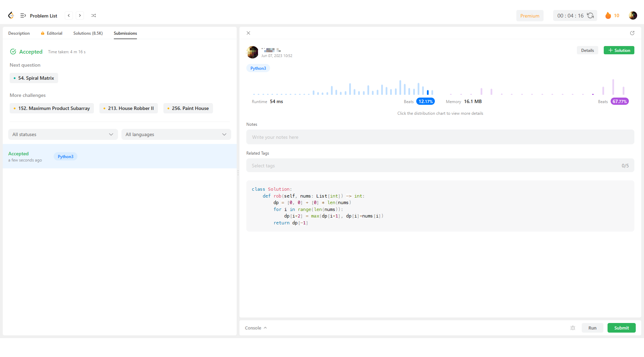This screenshot has height=357, width=644.
Task: Open the Problem List panel icon
Action: 23,15
